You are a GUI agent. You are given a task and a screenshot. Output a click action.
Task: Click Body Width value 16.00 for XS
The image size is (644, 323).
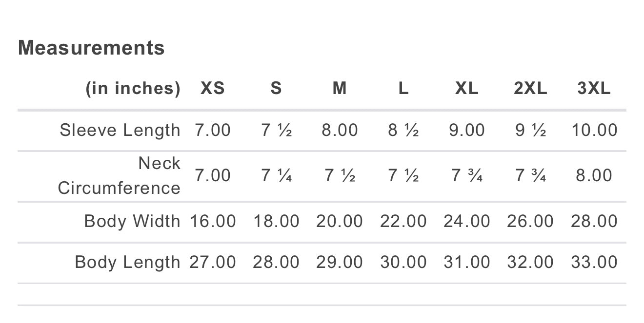[x=213, y=221]
